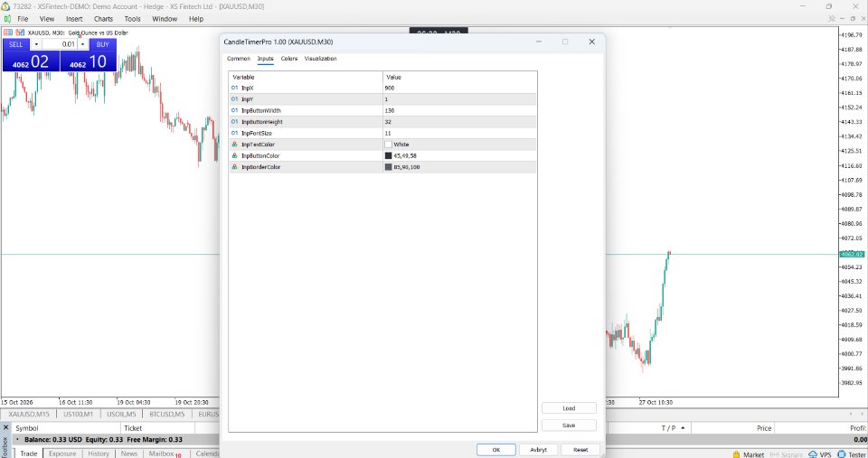
Task: Open the Help menu
Action: click(196, 19)
